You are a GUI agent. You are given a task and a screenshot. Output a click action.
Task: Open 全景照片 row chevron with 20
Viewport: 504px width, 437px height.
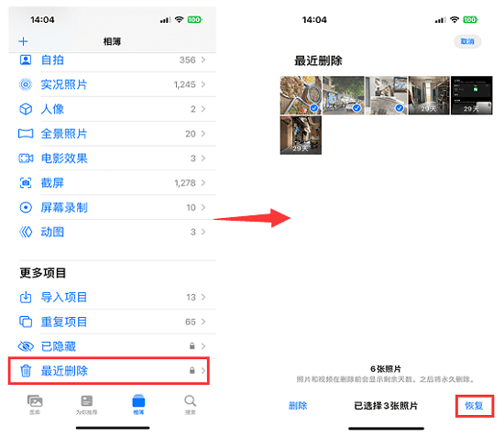tap(203, 134)
